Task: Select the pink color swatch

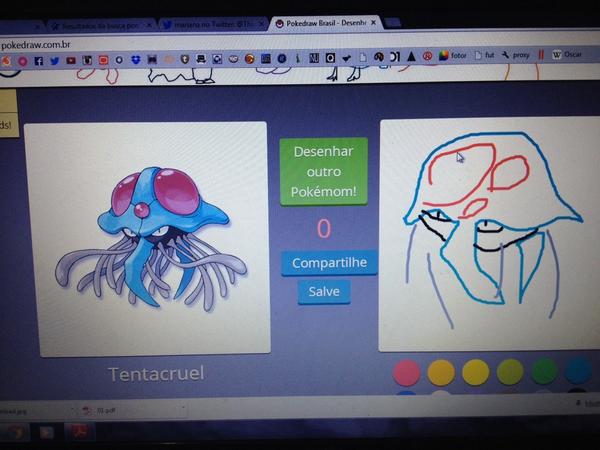Action: point(406,372)
